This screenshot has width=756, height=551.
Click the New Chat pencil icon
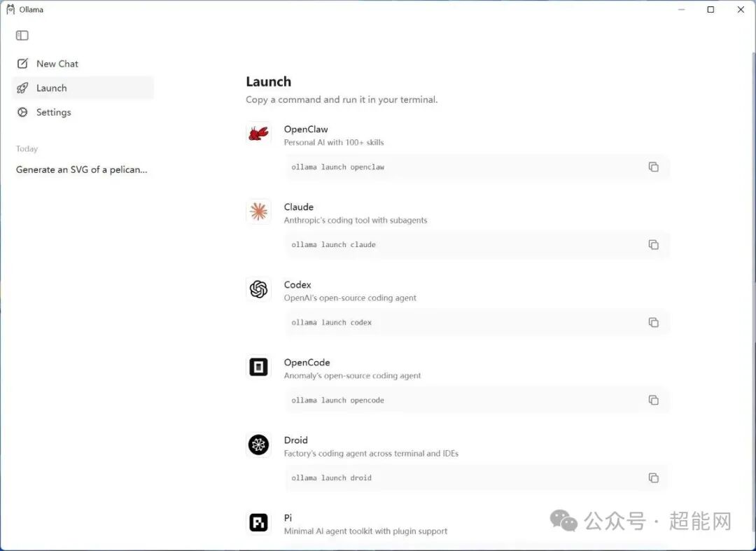(x=22, y=63)
